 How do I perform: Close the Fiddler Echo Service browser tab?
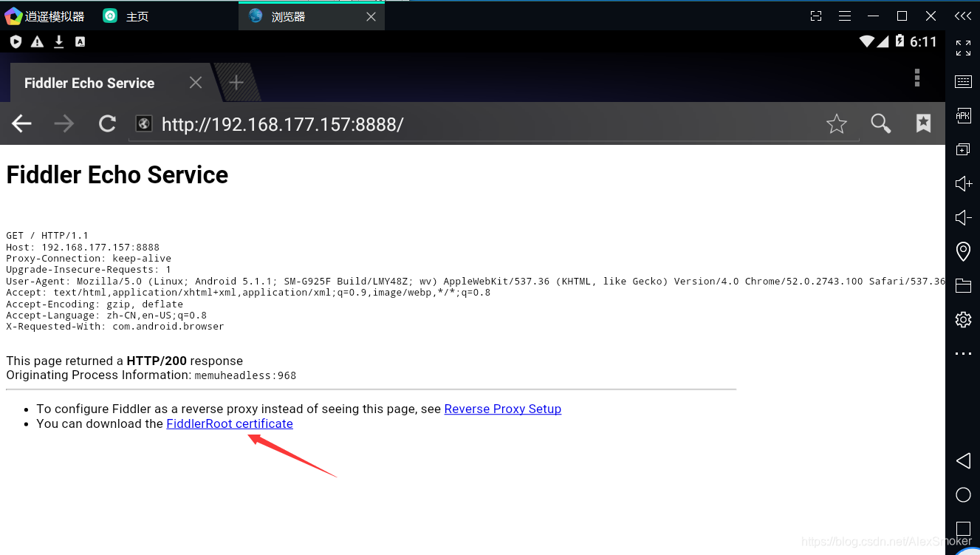196,83
